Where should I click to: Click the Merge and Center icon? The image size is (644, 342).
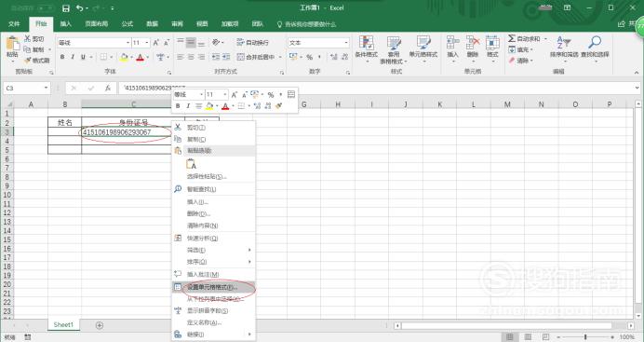241,57
